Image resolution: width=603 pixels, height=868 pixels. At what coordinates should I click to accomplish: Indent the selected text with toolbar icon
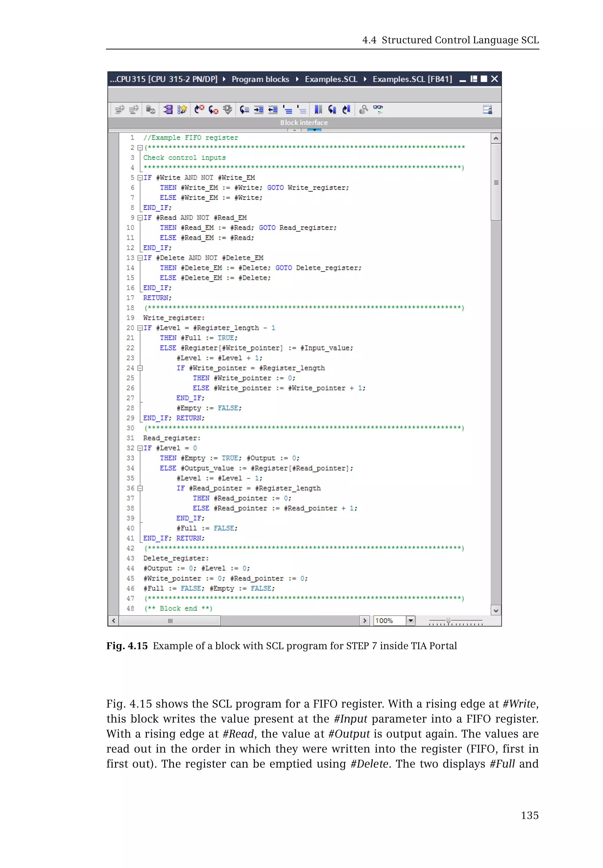click(259, 109)
